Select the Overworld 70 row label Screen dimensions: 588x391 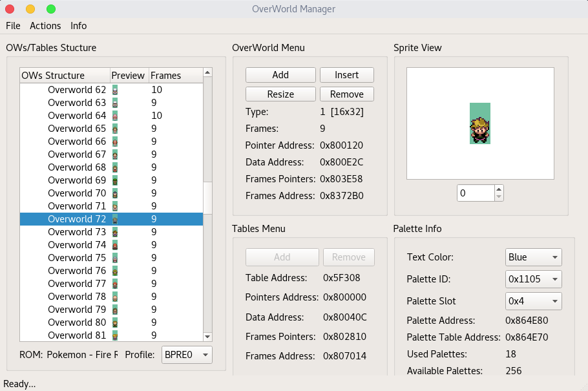[77, 193]
